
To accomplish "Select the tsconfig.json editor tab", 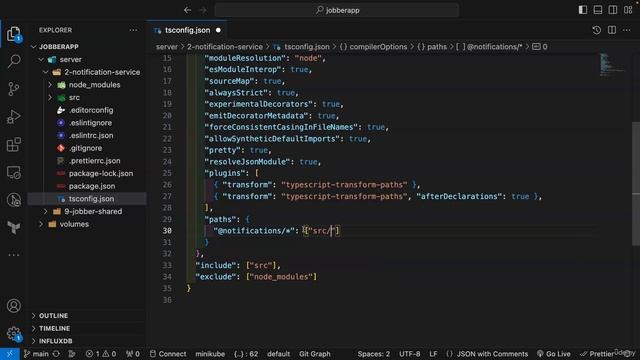I will (x=187, y=30).
